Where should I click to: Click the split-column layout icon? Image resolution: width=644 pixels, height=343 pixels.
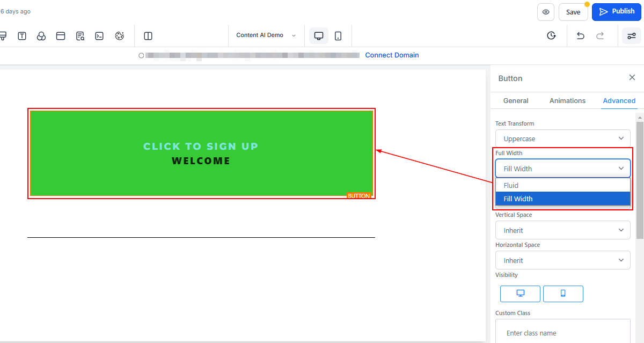point(148,36)
